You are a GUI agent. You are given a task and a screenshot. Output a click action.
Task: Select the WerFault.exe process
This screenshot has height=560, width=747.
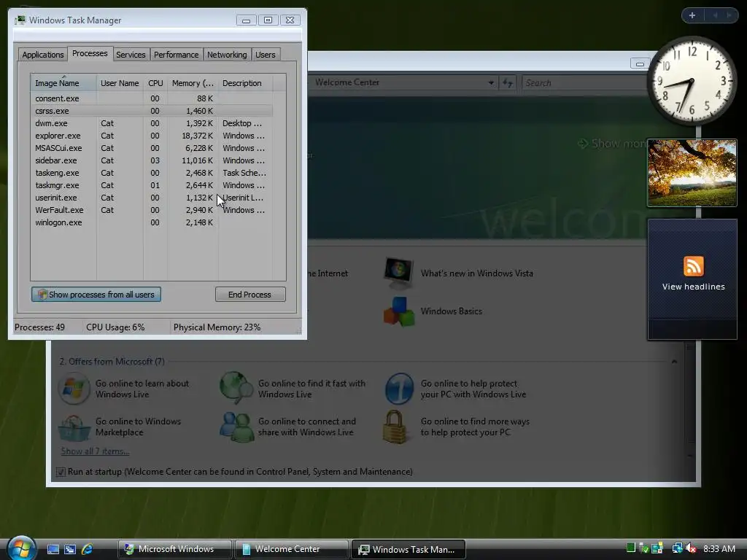pyautogui.click(x=152, y=210)
